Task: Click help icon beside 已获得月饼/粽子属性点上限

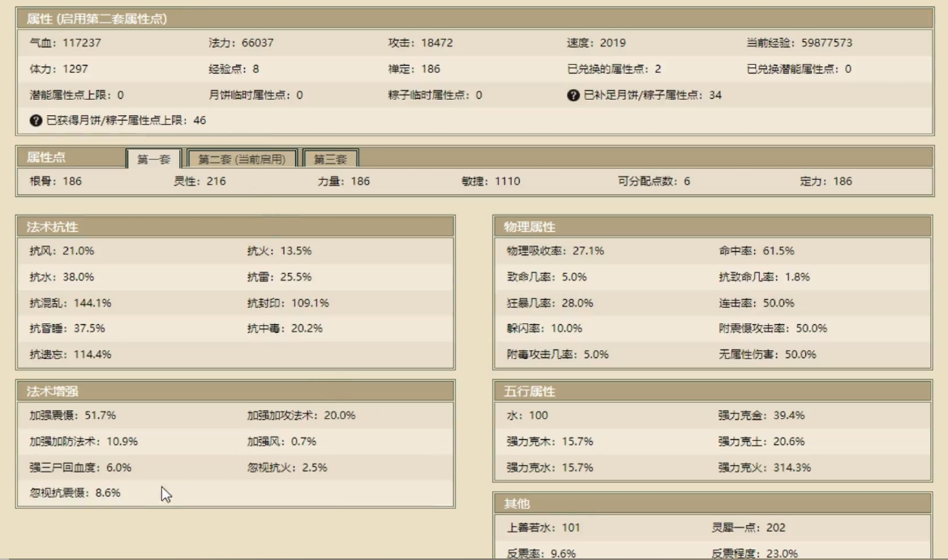Action: (35, 121)
